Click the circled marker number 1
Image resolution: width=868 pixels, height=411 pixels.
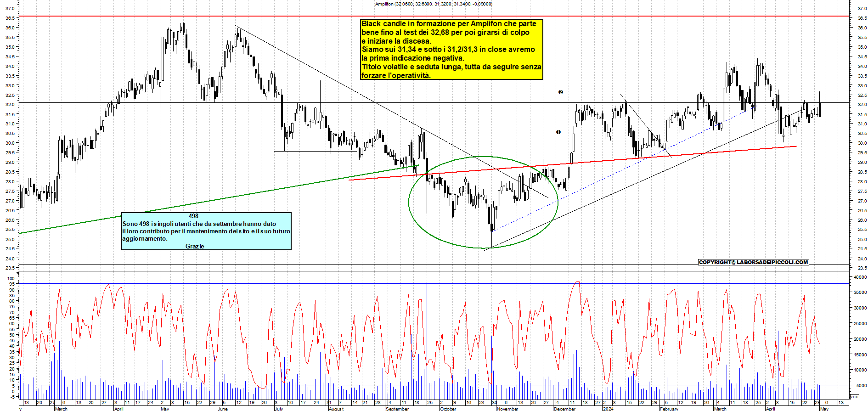558,132
